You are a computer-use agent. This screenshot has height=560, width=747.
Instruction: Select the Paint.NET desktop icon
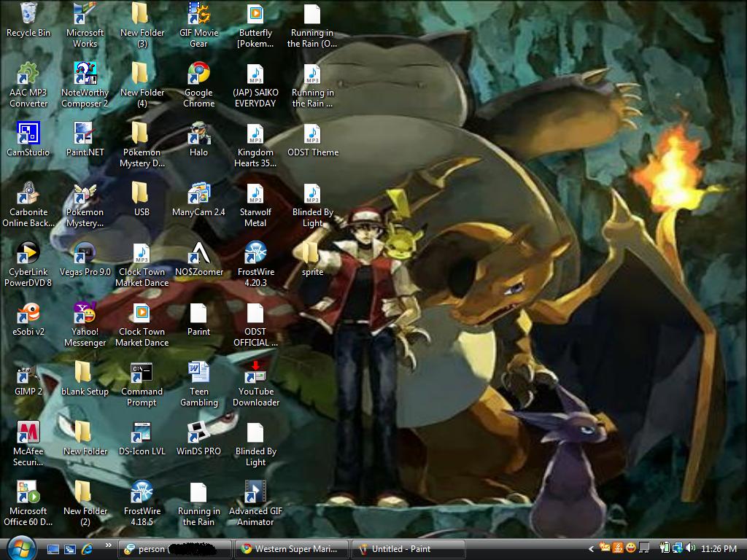(x=85, y=135)
